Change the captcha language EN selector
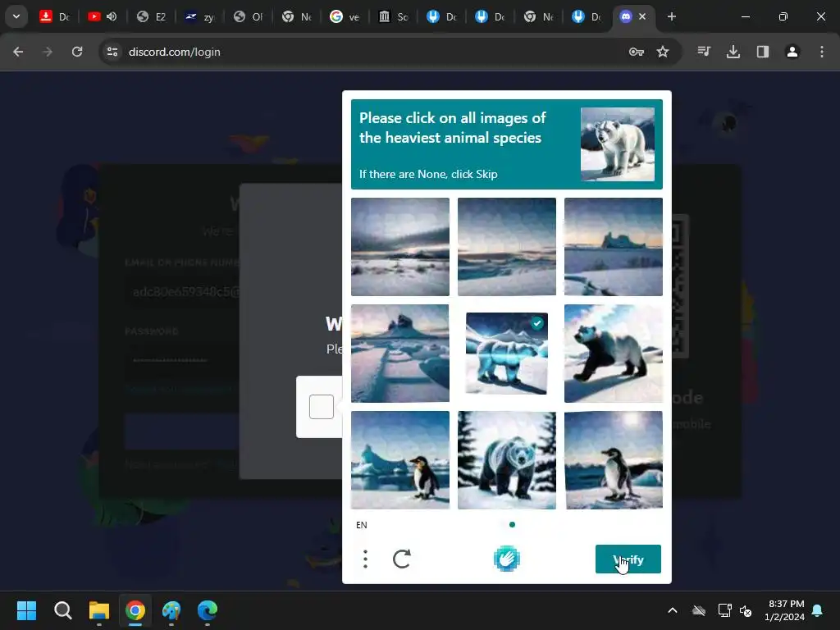 click(x=362, y=525)
